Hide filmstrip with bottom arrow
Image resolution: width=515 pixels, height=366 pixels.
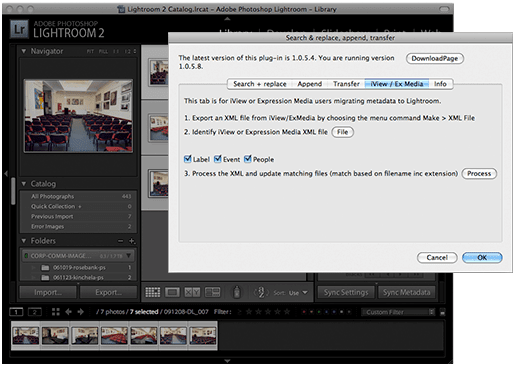click(227, 361)
